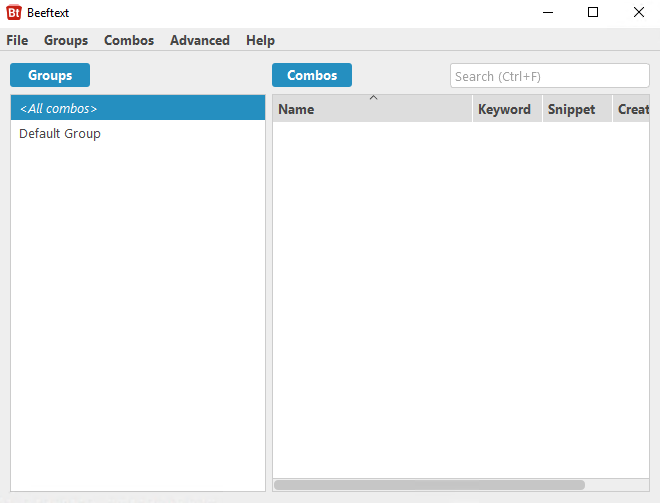Close the Beeftext window
The height and width of the screenshot is (503, 660).
638,13
